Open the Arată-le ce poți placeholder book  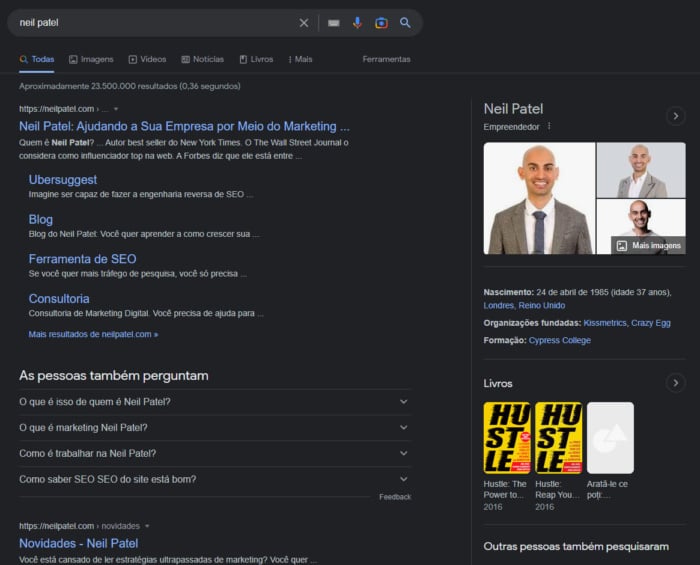[x=610, y=438]
